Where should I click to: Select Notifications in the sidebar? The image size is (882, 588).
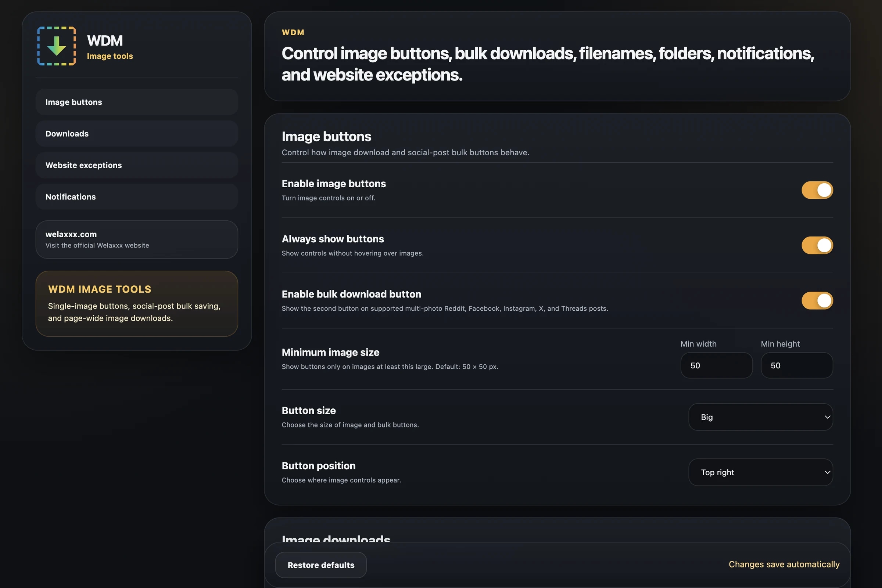pos(137,196)
